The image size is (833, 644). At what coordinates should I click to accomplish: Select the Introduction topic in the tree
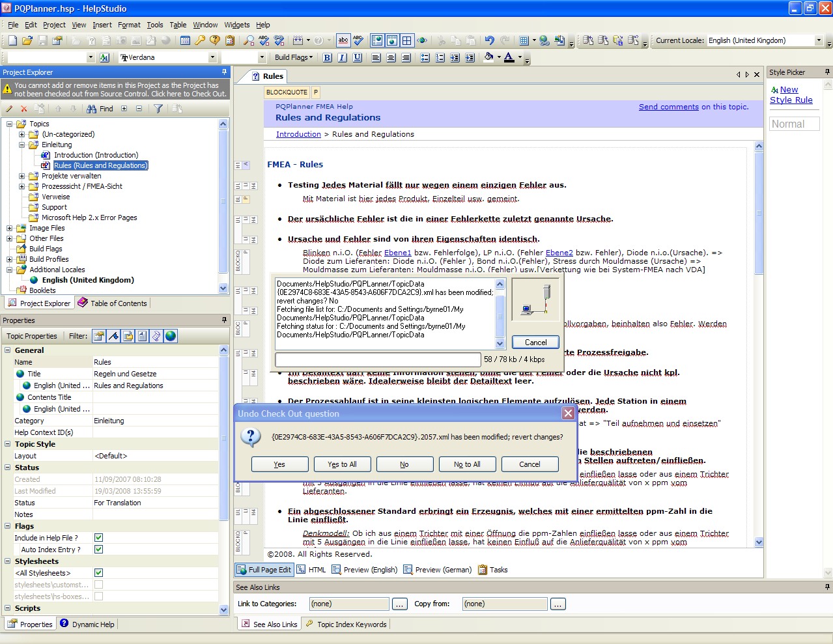96,155
